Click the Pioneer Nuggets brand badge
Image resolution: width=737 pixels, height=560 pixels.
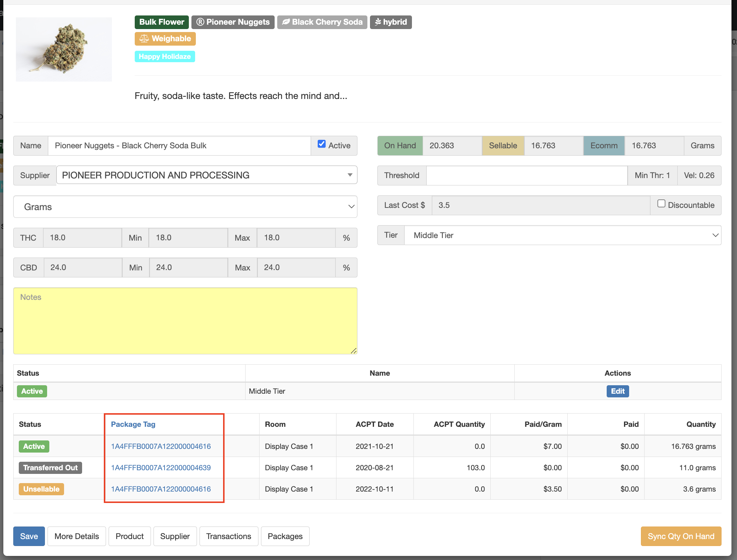[x=233, y=22]
